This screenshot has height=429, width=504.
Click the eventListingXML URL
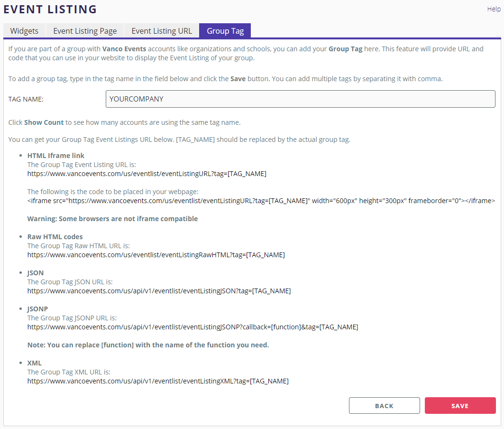[158, 381]
